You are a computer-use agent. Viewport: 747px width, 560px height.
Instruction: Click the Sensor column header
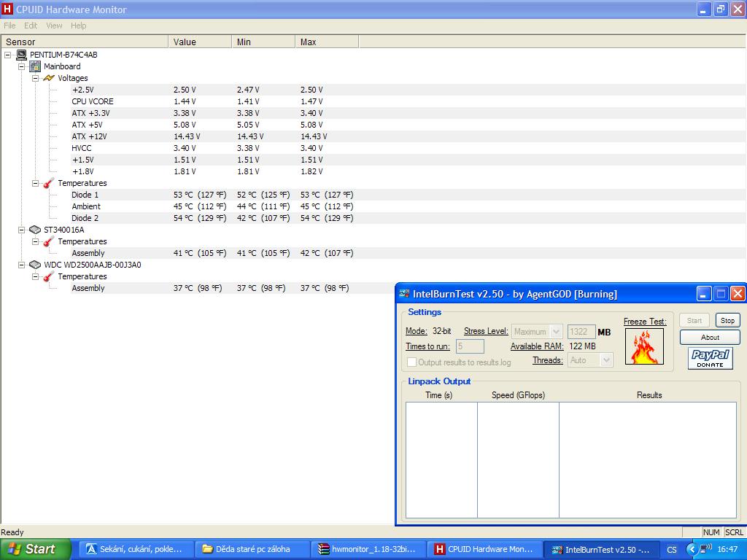point(85,42)
